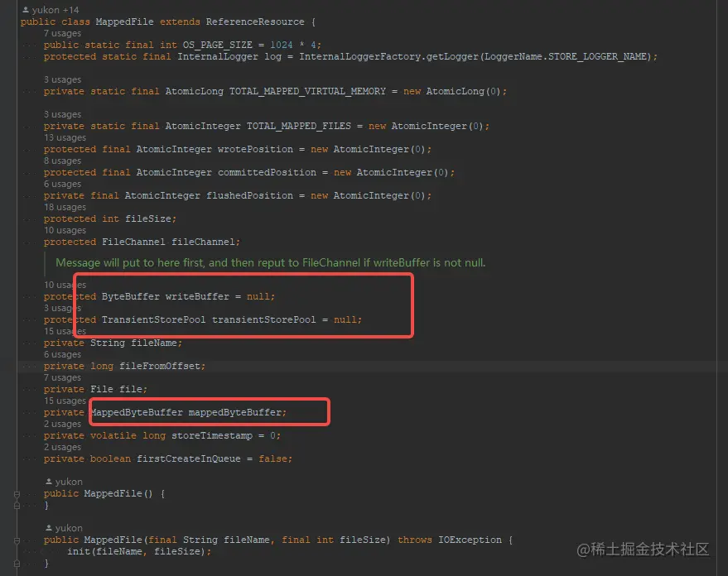Click the 'yukon' author hint above MappedFile()

tap(69, 482)
